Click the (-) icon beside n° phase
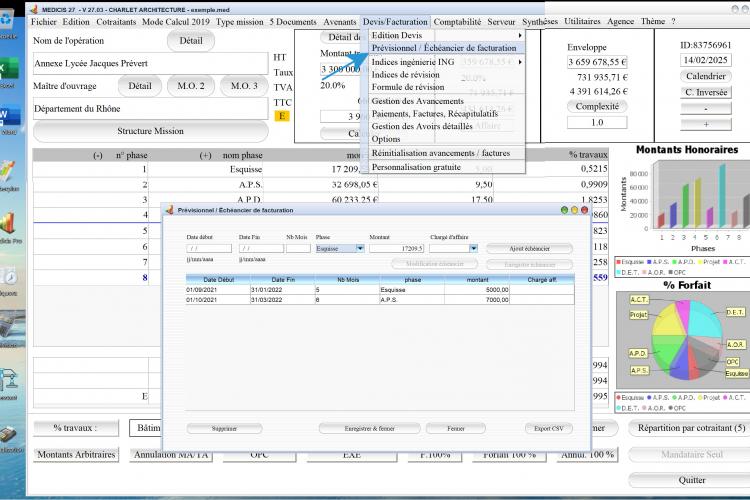Screen dimensions: 750x500 [x=98, y=155]
